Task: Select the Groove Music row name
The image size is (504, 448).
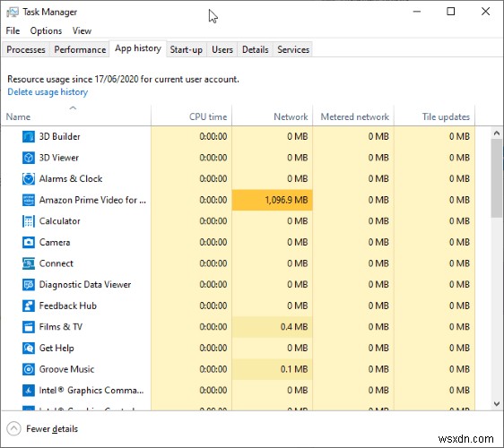Action: [x=66, y=369]
